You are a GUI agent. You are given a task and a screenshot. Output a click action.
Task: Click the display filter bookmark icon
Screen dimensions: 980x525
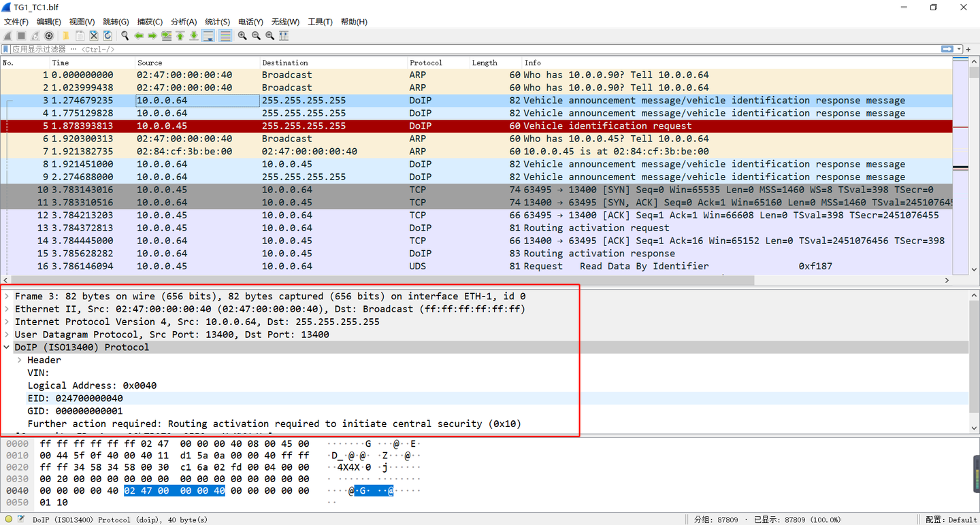[5, 49]
